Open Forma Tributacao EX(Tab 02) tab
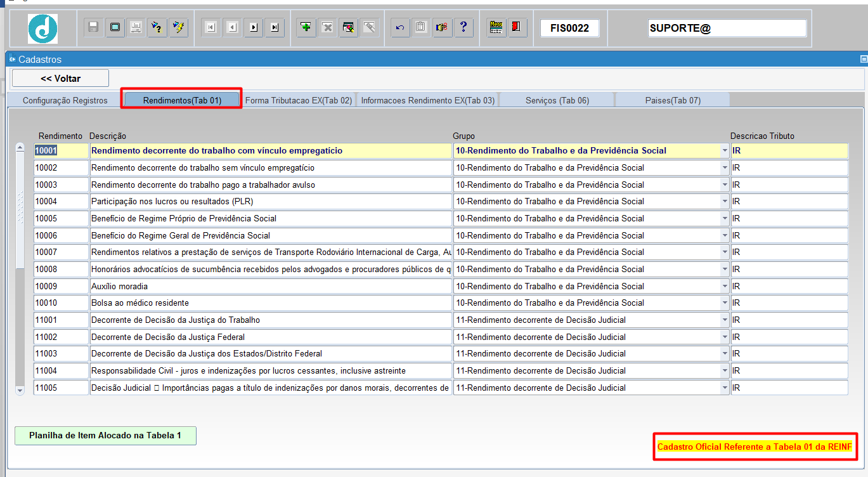The width and height of the screenshot is (868, 477). coord(299,100)
